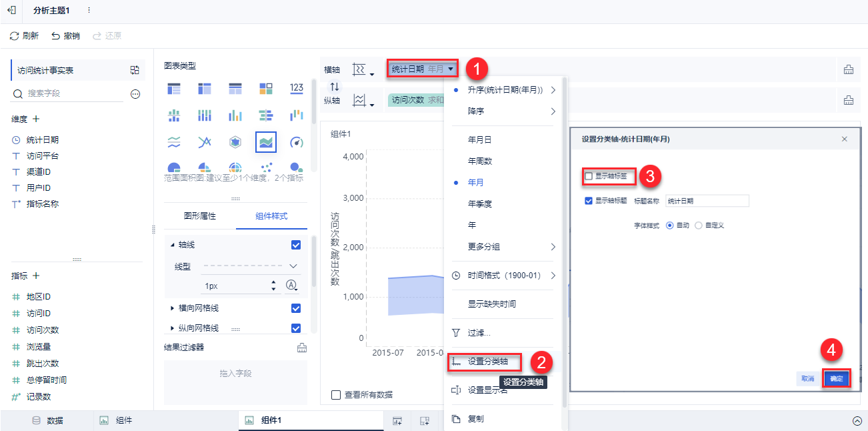This screenshot has height=431, width=868.
Task: Choose the detail table chart type
Action: click(x=235, y=88)
